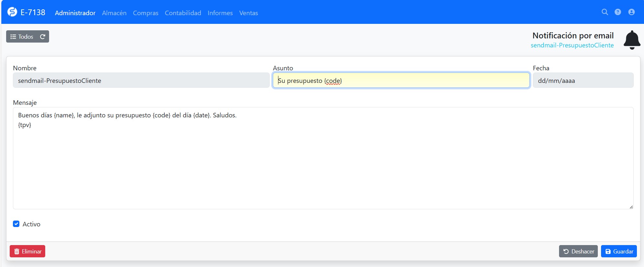
Task: Click the Todos list button
Action: click(x=22, y=37)
